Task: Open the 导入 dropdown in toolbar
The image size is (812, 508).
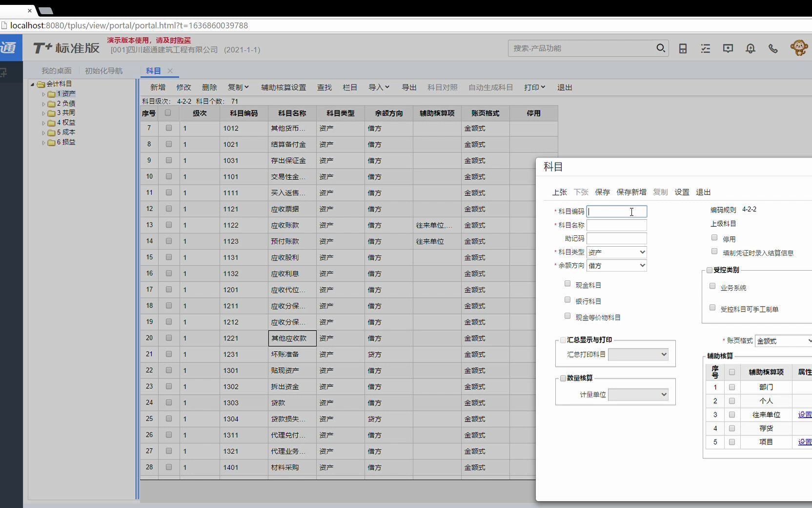Action: tap(379, 87)
